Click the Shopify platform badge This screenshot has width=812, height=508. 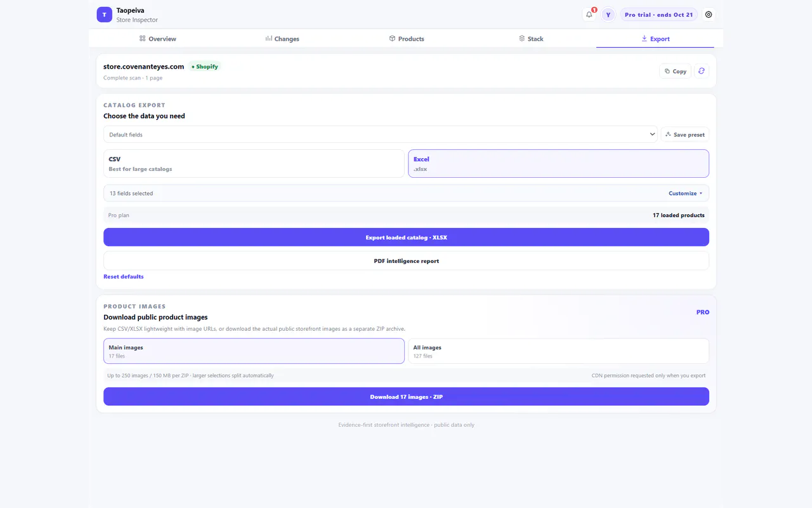[205, 67]
